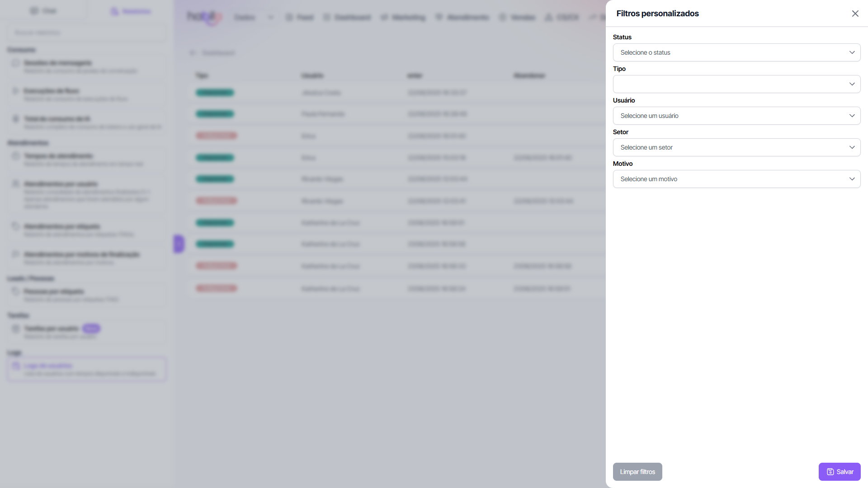
Task: Go to Marketing in the top menu
Action: point(403,17)
